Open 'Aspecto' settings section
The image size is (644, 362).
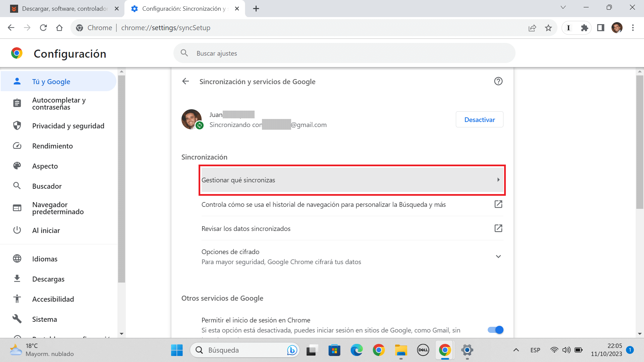(45, 166)
